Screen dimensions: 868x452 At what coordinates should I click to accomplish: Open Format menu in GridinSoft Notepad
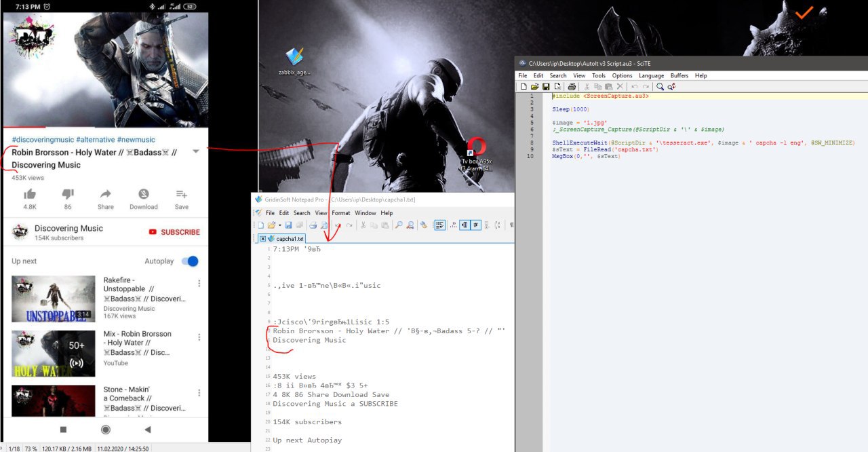tap(341, 213)
